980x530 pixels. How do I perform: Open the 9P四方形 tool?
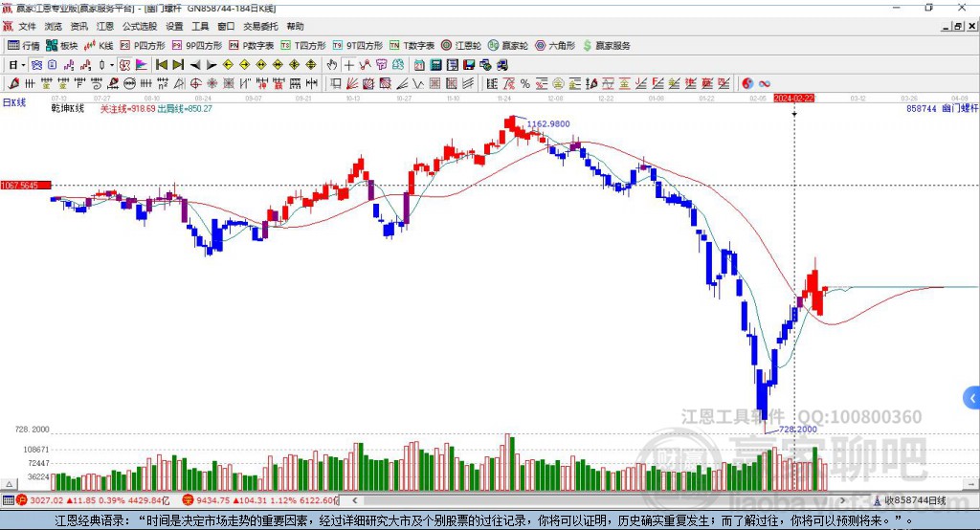click(197, 46)
